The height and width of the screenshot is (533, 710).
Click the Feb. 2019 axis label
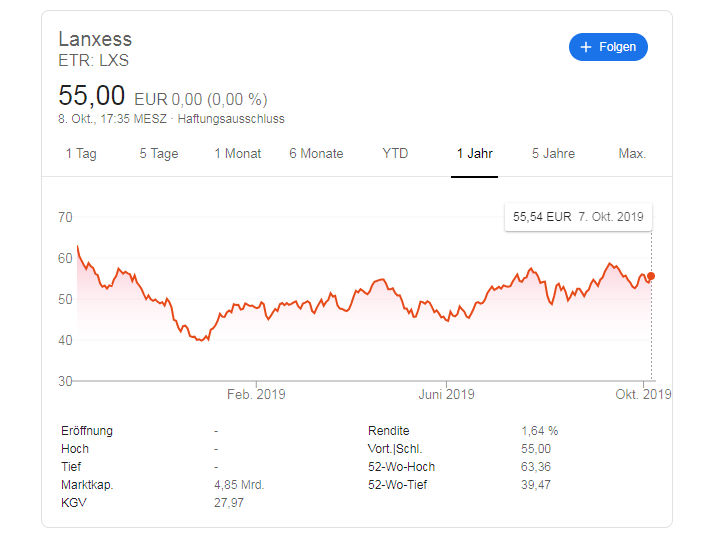(256, 394)
